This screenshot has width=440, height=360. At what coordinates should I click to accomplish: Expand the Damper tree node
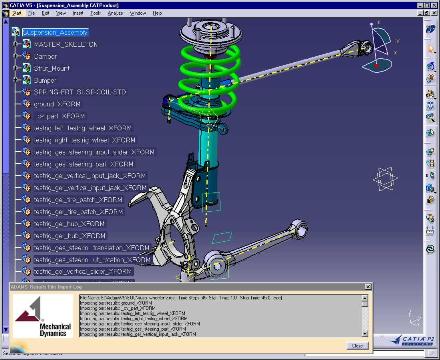(15, 56)
